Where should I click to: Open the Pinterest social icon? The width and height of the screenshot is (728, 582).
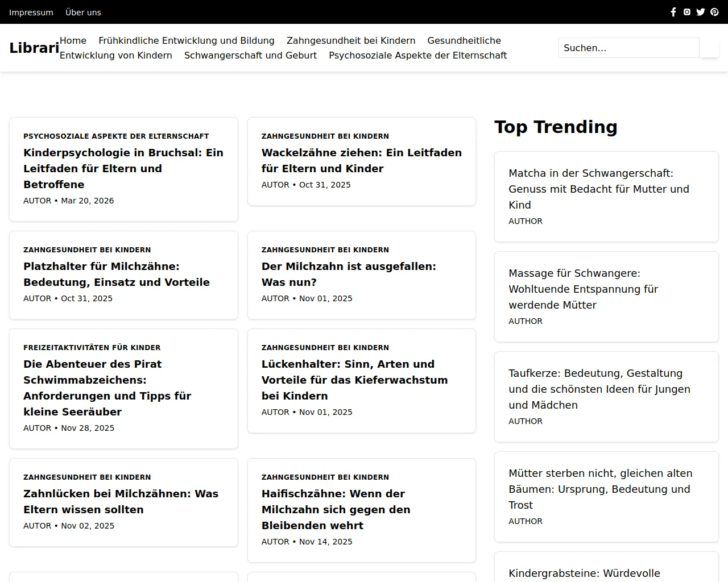pyautogui.click(x=714, y=12)
